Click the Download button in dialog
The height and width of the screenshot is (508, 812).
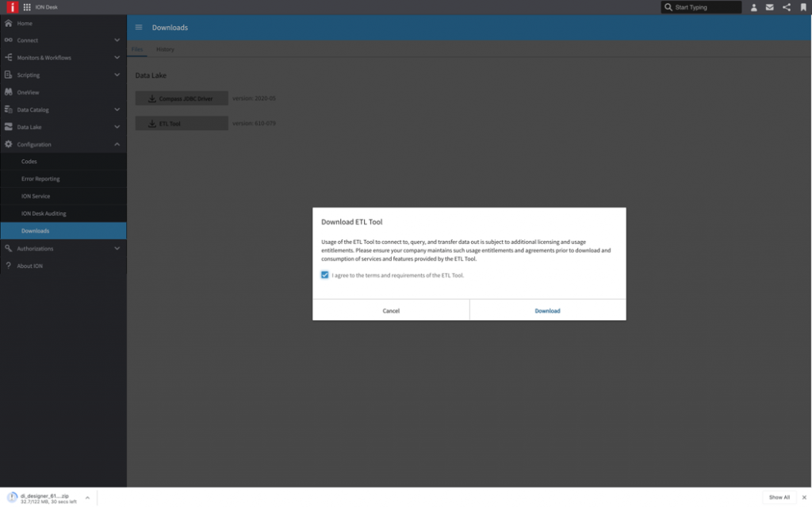pyautogui.click(x=547, y=311)
